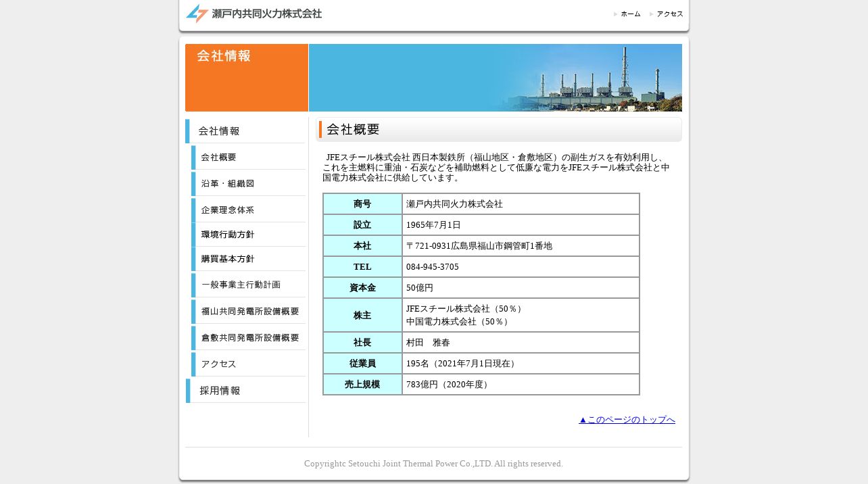
Task: Click the Setouchi Joint Thermal Power copyright text
Action: (x=433, y=464)
